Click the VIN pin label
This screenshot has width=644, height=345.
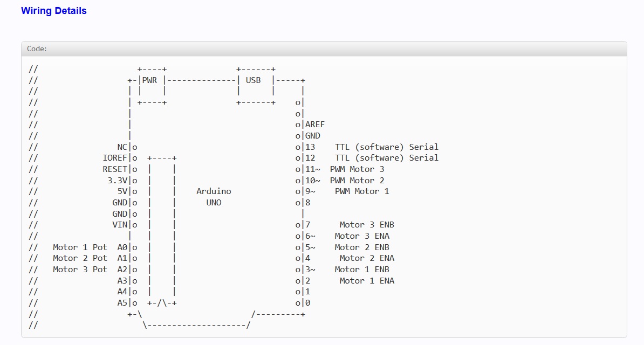120,225
